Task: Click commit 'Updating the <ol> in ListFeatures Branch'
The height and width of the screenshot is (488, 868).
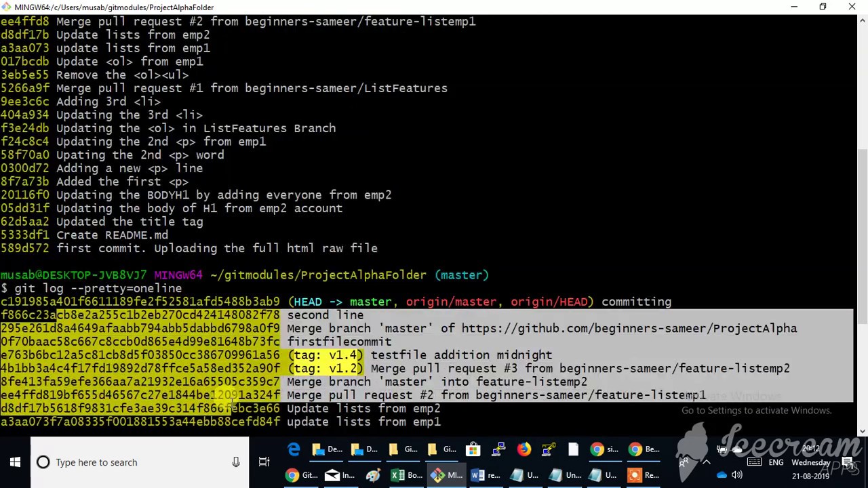Action: [168, 128]
